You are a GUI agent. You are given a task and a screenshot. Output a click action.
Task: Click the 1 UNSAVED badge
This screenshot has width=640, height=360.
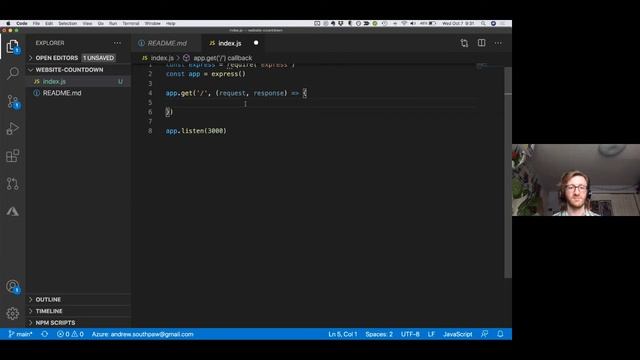click(99, 58)
